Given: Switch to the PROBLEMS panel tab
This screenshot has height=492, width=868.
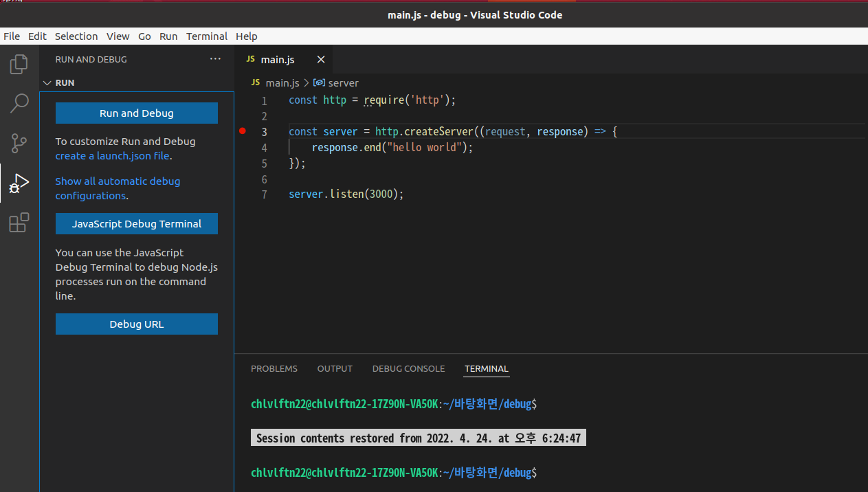Looking at the screenshot, I should tap(274, 369).
